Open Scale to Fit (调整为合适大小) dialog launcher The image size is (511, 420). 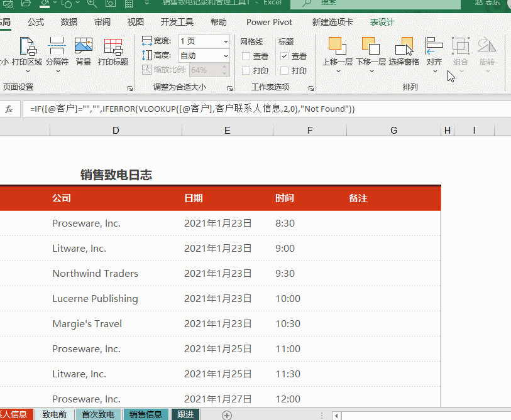tap(230, 89)
